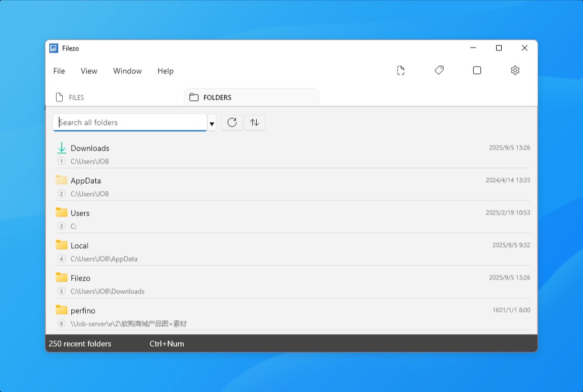Click the Users folder icon
The image size is (583, 392).
point(61,213)
